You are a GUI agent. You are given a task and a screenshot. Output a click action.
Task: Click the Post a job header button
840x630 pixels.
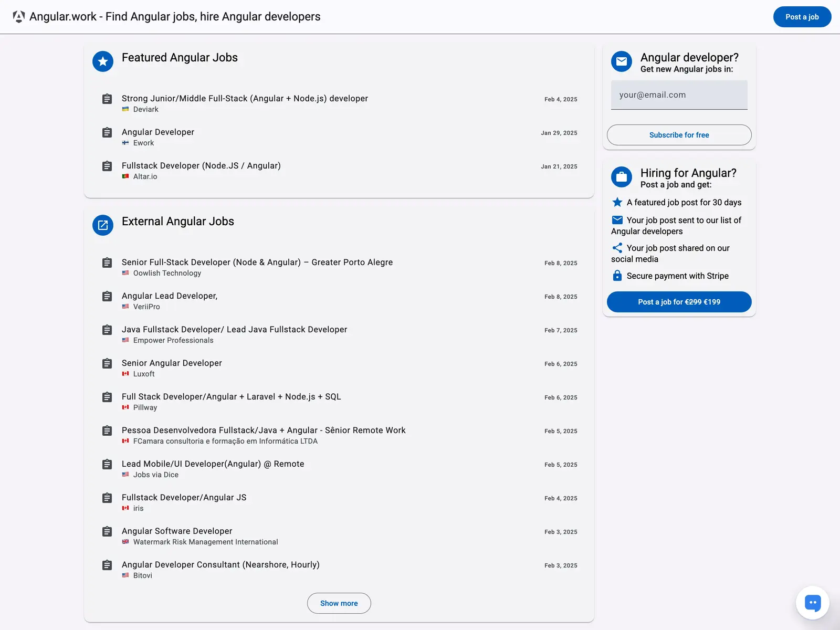802,17
